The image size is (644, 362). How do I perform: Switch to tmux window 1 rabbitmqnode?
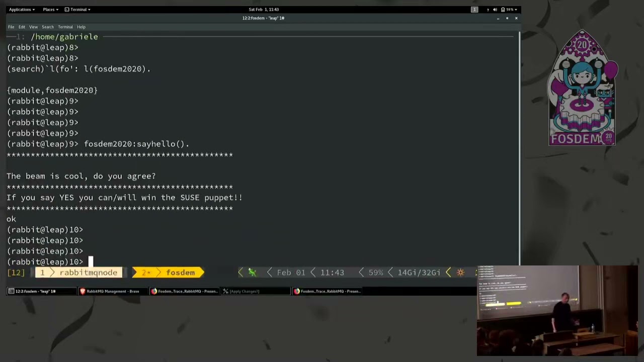(x=79, y=273)
